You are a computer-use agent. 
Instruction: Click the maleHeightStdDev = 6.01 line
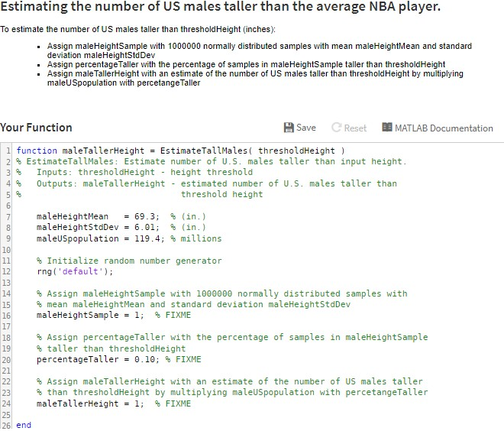tap(121, 227)
